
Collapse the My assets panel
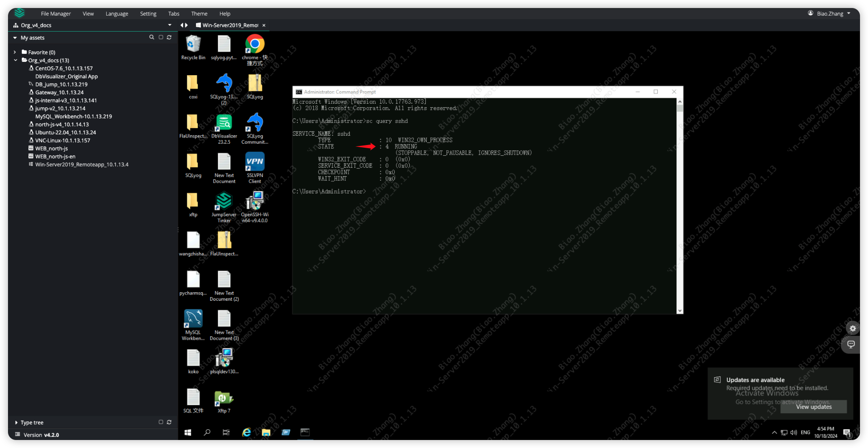[15, 38]
